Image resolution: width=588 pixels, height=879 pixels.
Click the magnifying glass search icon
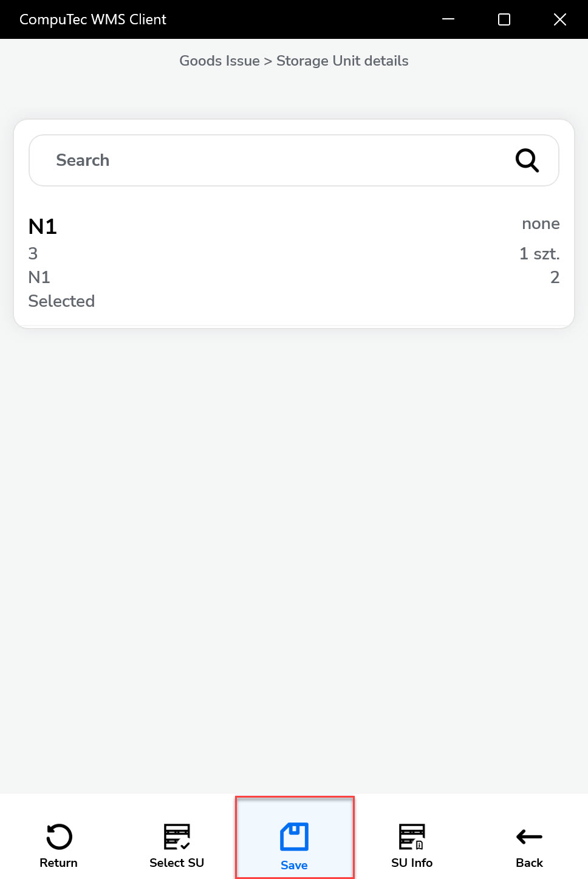click(x=527, y=160)
